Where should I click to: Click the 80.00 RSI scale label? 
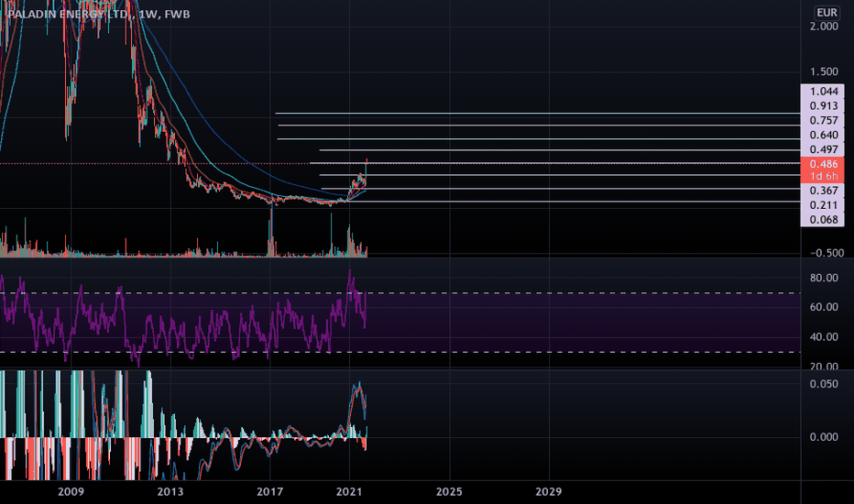(824, 278)
